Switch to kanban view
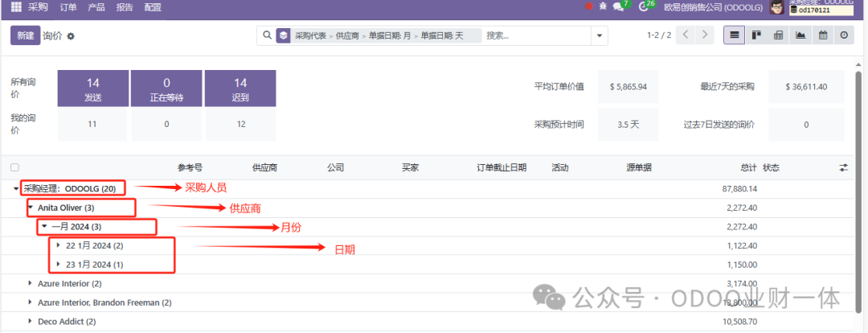Screen dimensions: 868x333 click(756, 35)
